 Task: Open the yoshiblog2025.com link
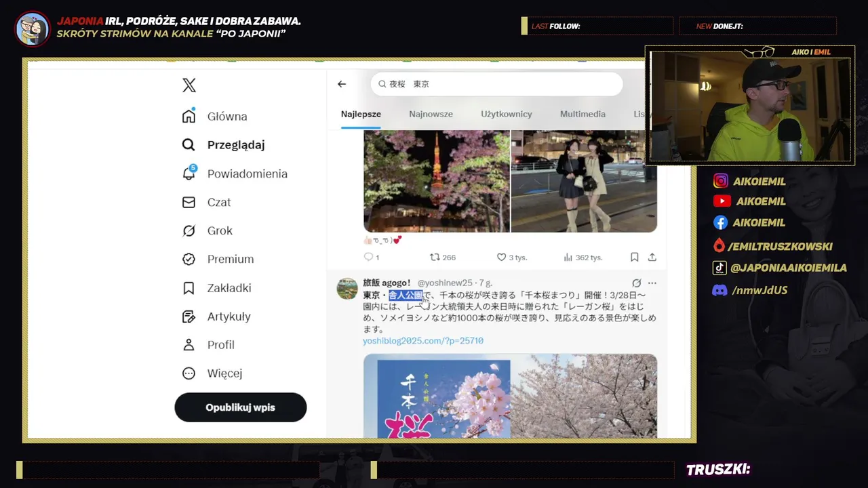pos(423,341)
